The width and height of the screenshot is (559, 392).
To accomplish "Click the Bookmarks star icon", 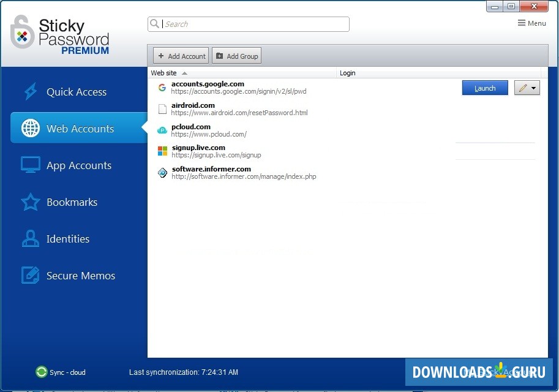I will click(30, 202).
